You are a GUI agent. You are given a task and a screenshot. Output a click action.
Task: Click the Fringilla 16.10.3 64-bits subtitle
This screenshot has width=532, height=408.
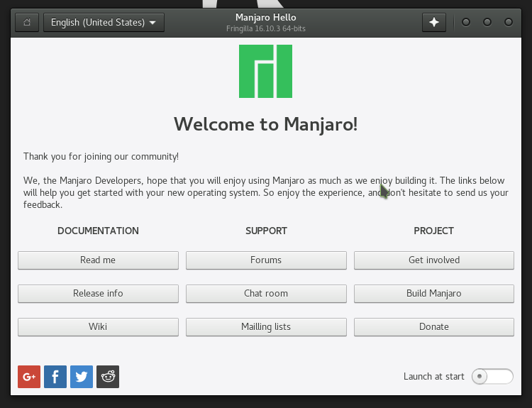coord(266,28)
